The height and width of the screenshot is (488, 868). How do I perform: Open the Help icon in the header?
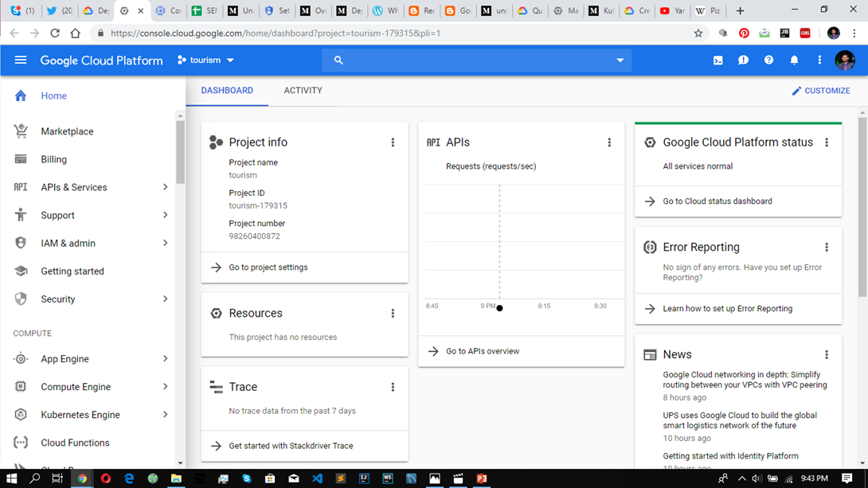(768, 60)
